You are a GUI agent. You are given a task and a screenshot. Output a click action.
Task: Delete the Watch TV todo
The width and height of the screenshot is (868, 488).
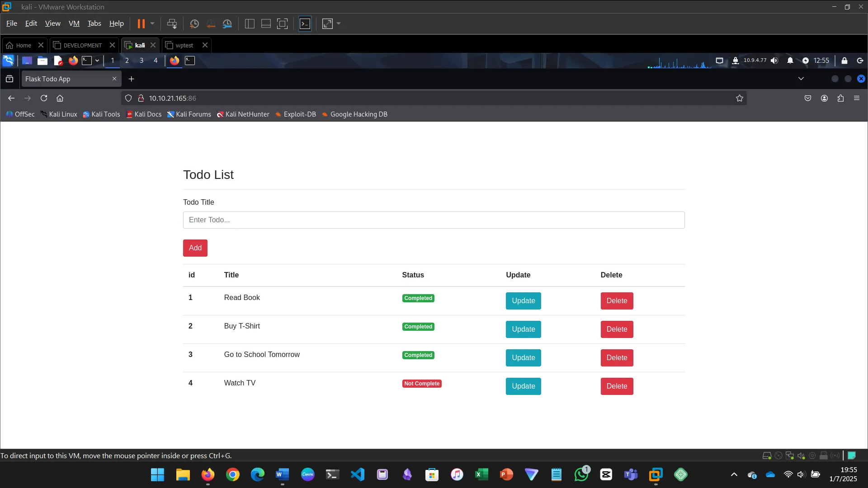(617, 386)
